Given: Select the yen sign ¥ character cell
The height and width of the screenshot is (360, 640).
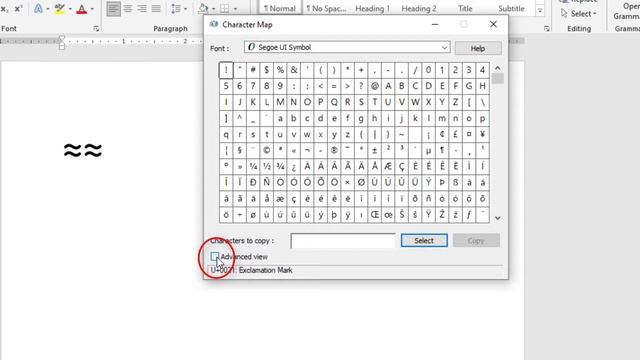Looking at the screenshot, I should [x=482, y=134].
